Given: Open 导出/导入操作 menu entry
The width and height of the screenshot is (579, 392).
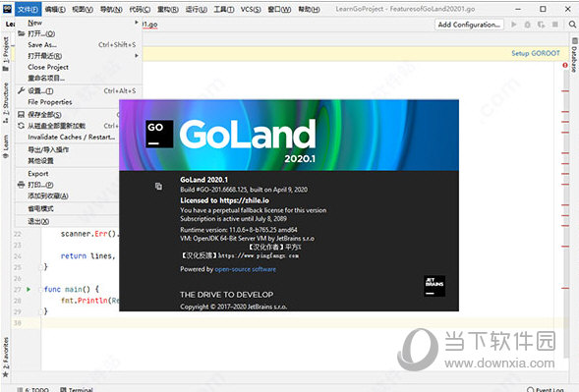Looking at the screenshot, I should coord(67,149).
